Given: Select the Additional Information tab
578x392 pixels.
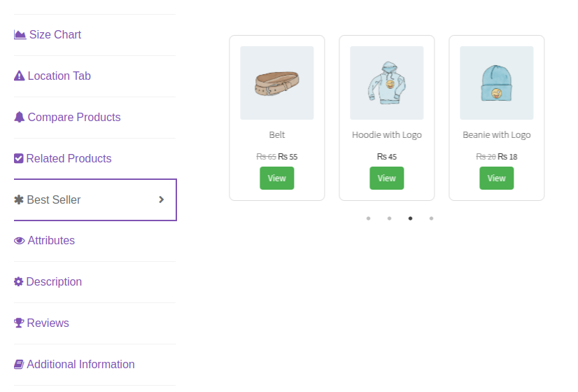Looking at the screenshot, I should [80, 365].
